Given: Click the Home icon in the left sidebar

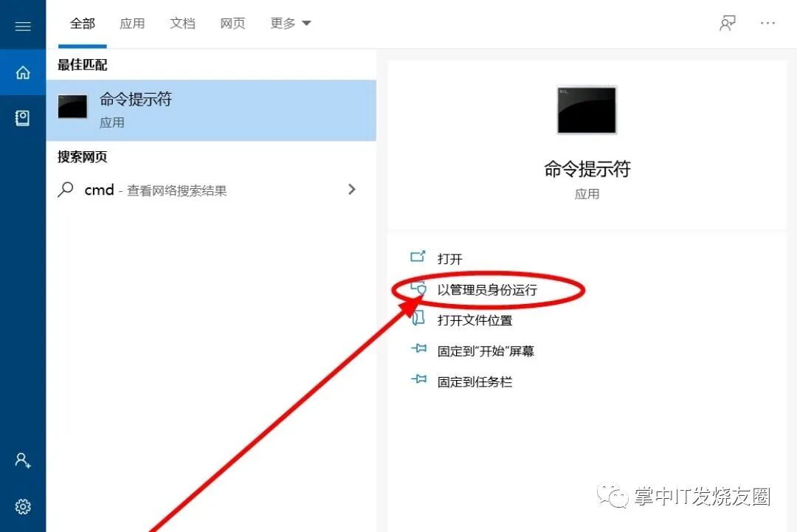Looking at the screenshot, I should [x=23, y=72].
